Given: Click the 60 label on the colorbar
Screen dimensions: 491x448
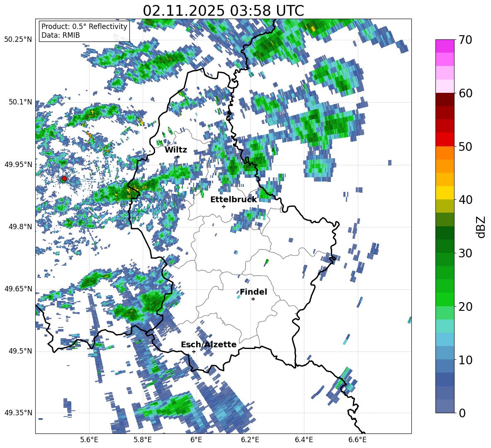Looking at the screenshot, I should pyautogui.click(x=465, y=93).
